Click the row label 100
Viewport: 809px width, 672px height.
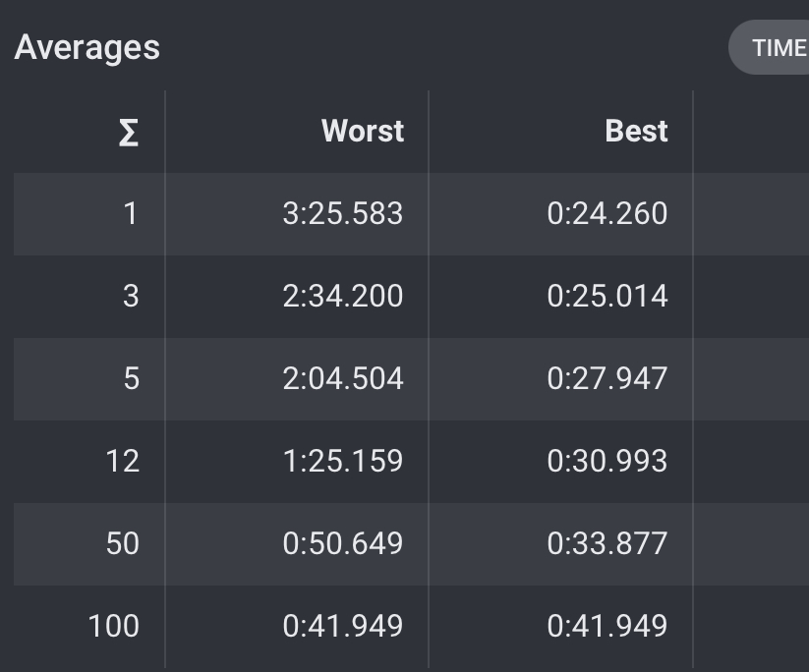tap(113, 626)
